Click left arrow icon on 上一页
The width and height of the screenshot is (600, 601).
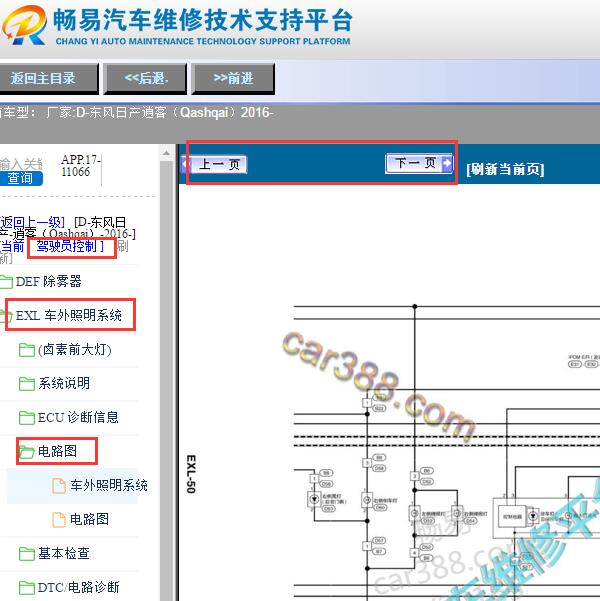186,164
